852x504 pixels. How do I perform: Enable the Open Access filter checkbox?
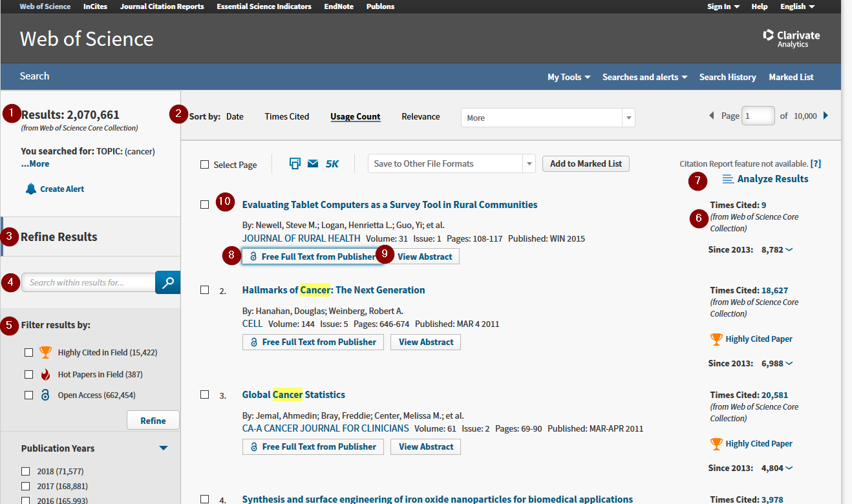[28, 395]
